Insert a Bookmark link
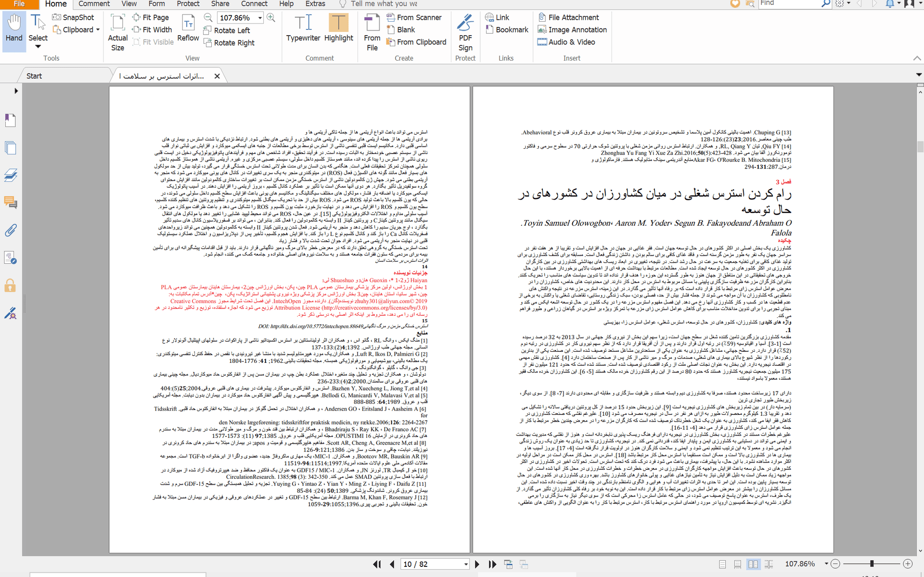Image resolution: width=924 pixels, height=577 pixels. pos(507,30)
